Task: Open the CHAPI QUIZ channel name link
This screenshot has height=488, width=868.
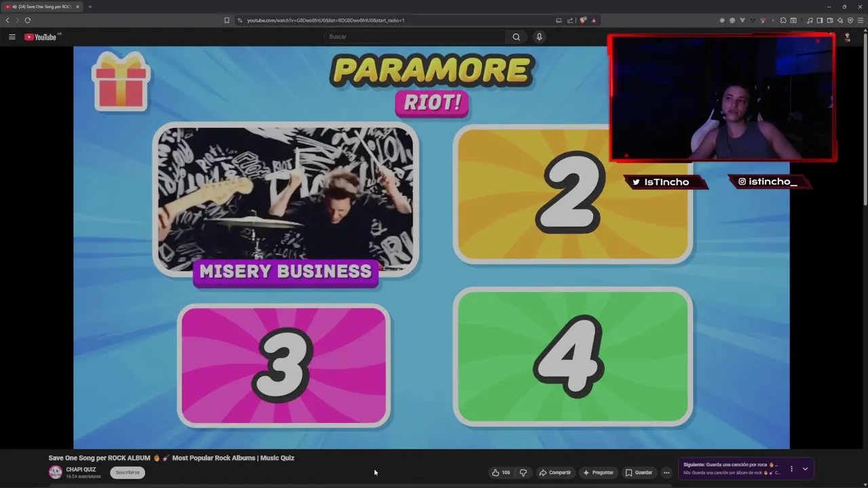Action: click(81, 470)
